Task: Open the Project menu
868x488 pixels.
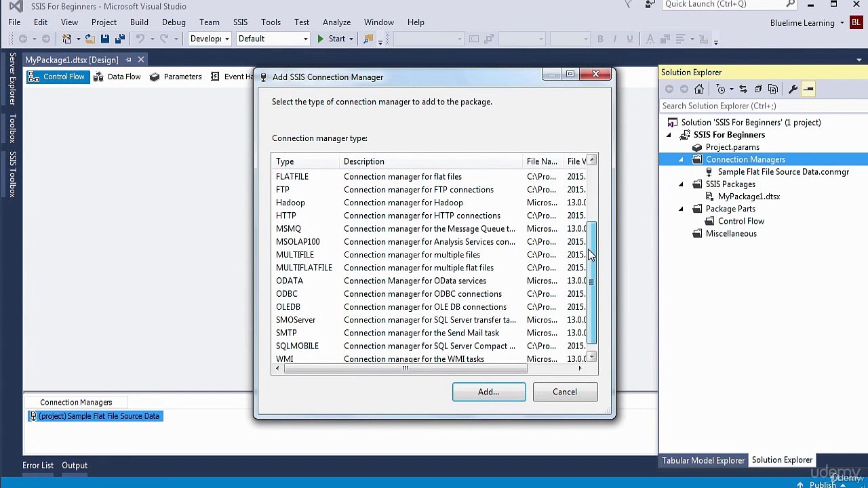Action: coord(104,22)
